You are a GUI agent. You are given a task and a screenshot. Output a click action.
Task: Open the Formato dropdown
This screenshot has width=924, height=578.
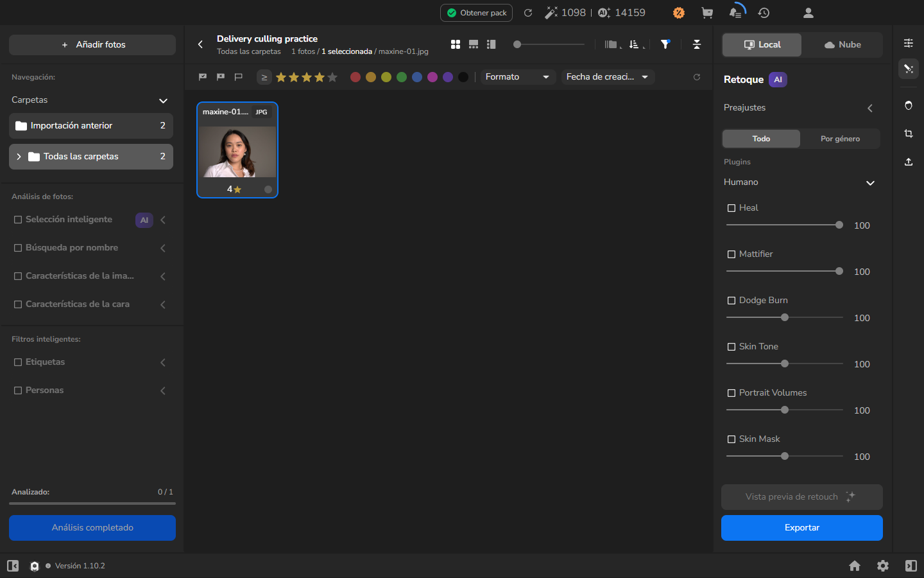[x=518, y=77]
